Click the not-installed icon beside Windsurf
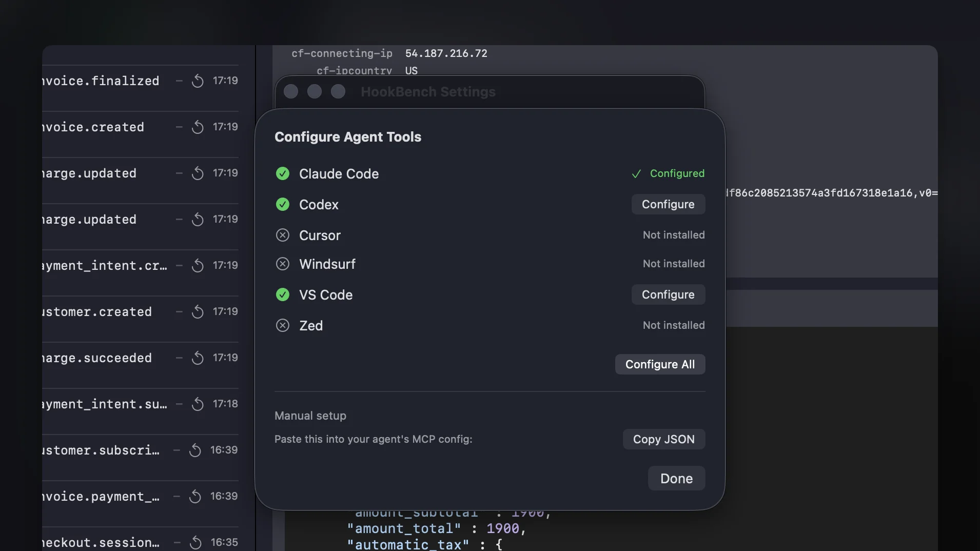 tap(283, 264)
